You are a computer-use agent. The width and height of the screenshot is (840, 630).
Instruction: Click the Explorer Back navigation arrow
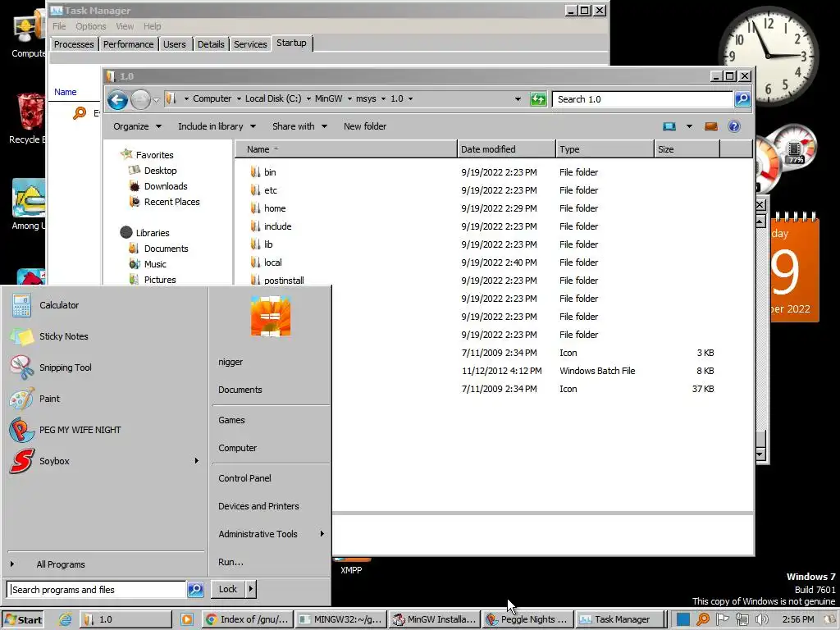117,99
